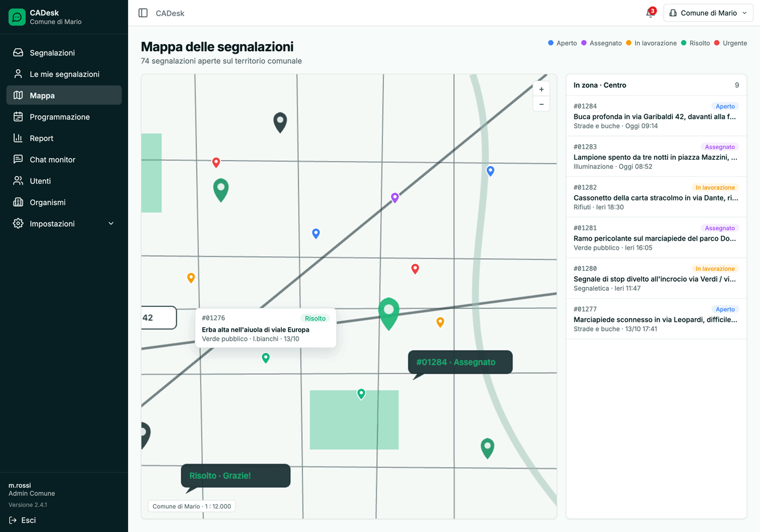Click Assegnato badge on #01281
Screen dimensions: 760x532
click(x=719, y=228)
